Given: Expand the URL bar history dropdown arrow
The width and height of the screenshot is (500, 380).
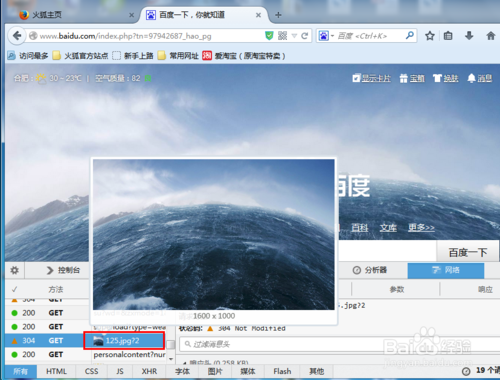Looking at the screenshot, I should [x=294, y=36].
